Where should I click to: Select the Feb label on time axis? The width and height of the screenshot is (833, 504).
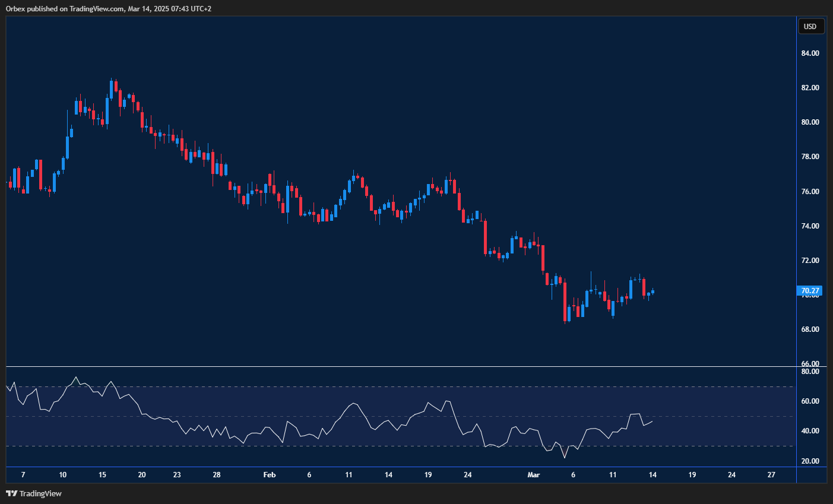click(269, 475)
